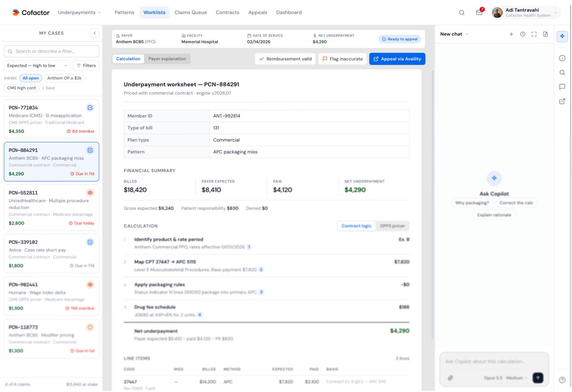The height and width of the screenshot is (392, 572).
Task: Open the PCN-339102 Aetna case card
Action: tap(52, 254)
